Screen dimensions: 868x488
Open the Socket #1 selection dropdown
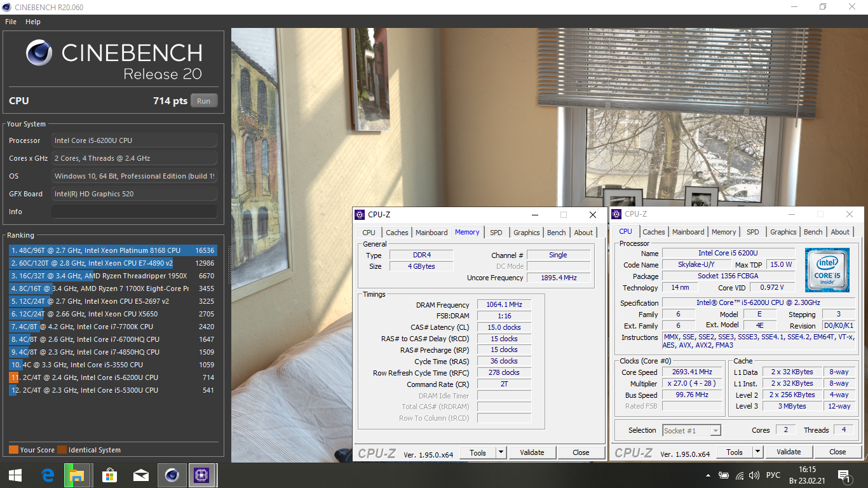tap(691, 430)
